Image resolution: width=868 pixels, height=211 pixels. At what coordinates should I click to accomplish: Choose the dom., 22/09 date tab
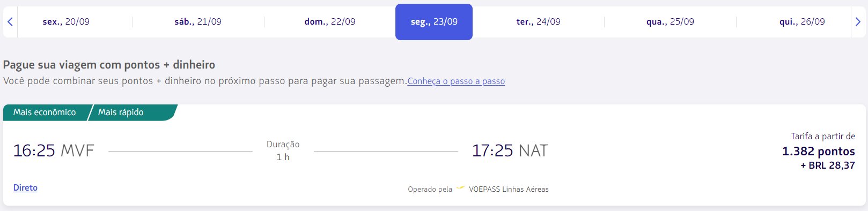pos(330,22)
